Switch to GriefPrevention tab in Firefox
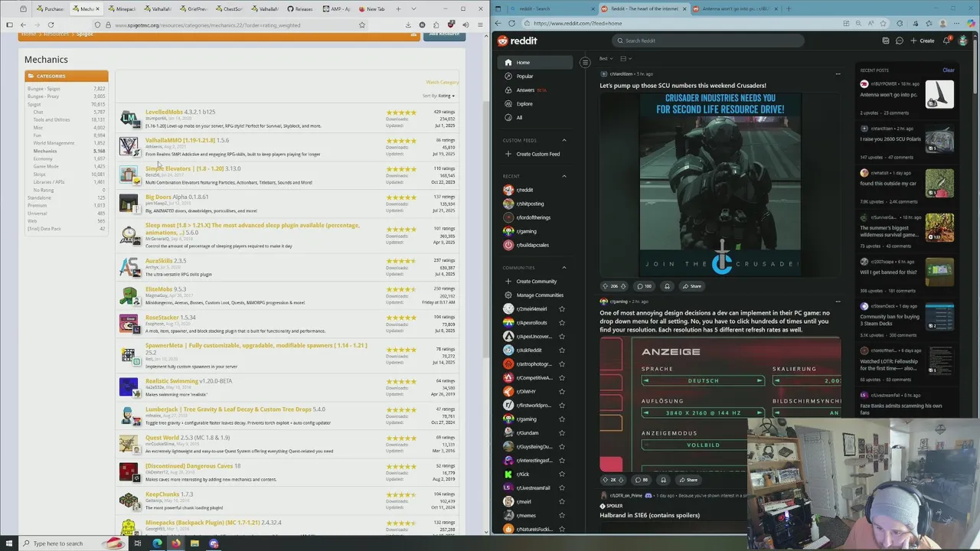Image resolution: width=980 pixels, height=551 pixels. click(x=193, y=9)
